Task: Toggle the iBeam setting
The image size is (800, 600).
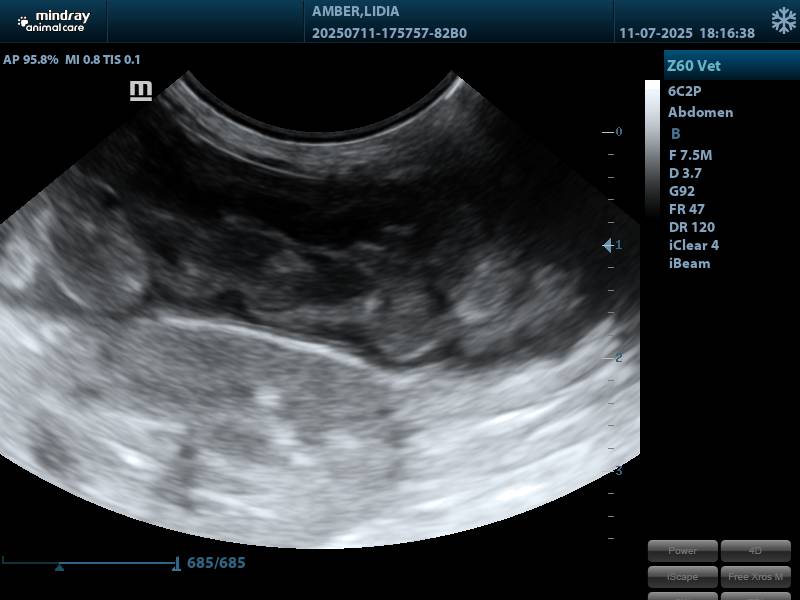Action: pyautogui.click(x=689, y=263)
